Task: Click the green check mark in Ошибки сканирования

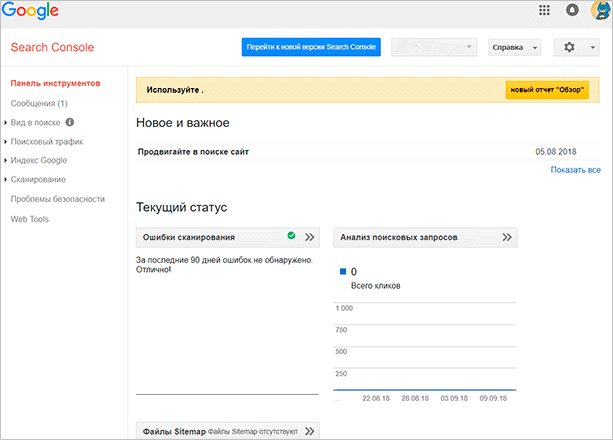Action: tap(291, 236)
